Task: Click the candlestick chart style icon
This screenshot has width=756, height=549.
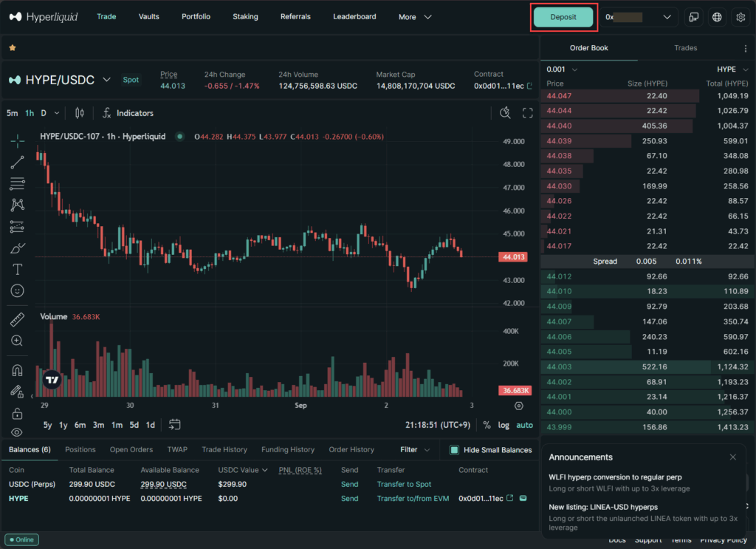Action: tap(80, 113)
